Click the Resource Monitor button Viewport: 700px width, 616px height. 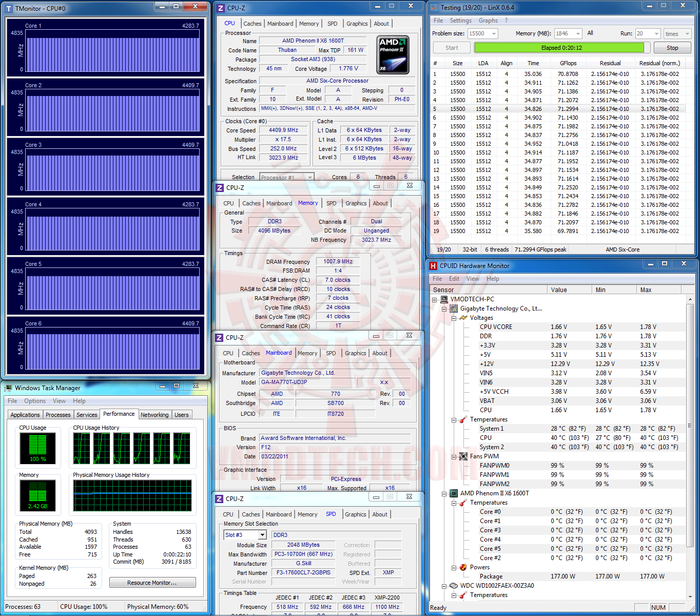click(x=152, y=583)
